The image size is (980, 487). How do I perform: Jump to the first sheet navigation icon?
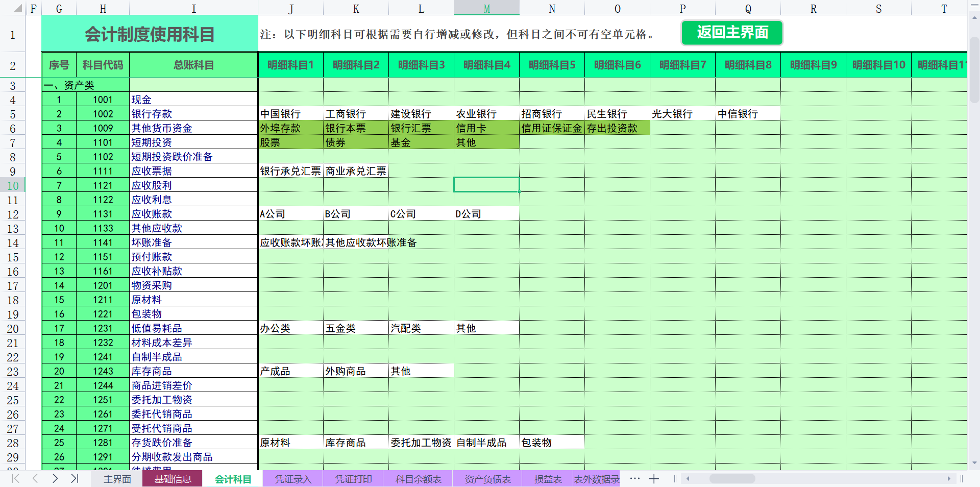tap(15, 479)
